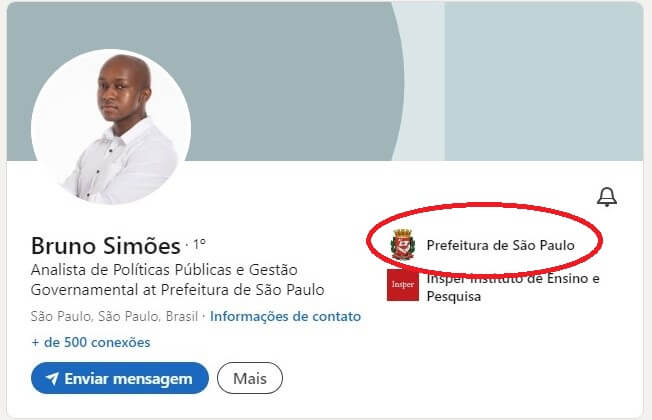652x420 pixels.
Task: Send a message with Enviar mensagem button
Action: 120,378
